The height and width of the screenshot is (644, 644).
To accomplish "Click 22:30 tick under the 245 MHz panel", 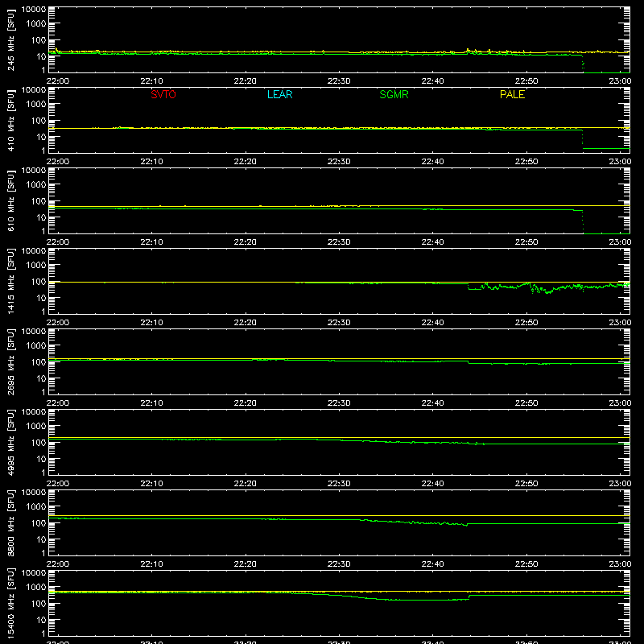I will click(339, 81).
